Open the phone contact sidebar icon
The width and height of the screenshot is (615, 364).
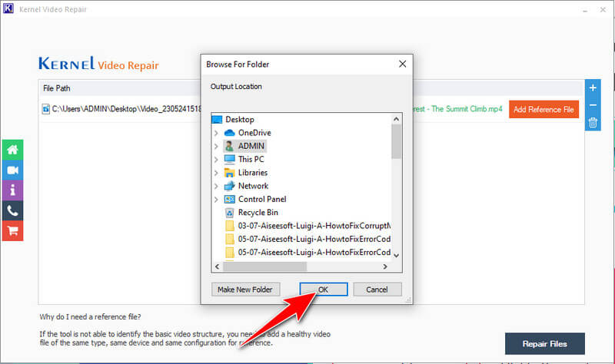pos(12,210)
